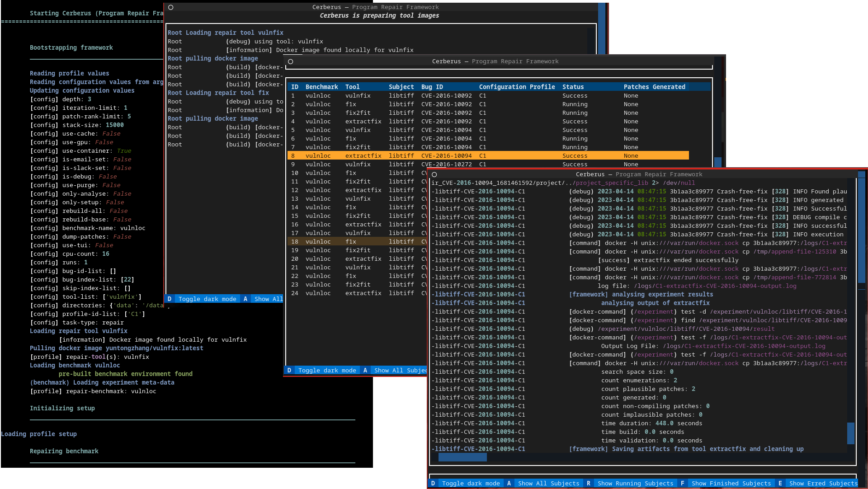
Task: Toggle dark mode in the tool images window footer
Action: (x=207, y=299)
